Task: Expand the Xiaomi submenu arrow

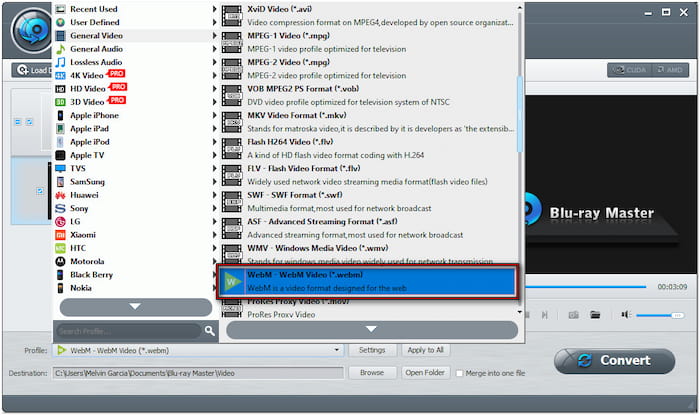Action: click(214, 235)
